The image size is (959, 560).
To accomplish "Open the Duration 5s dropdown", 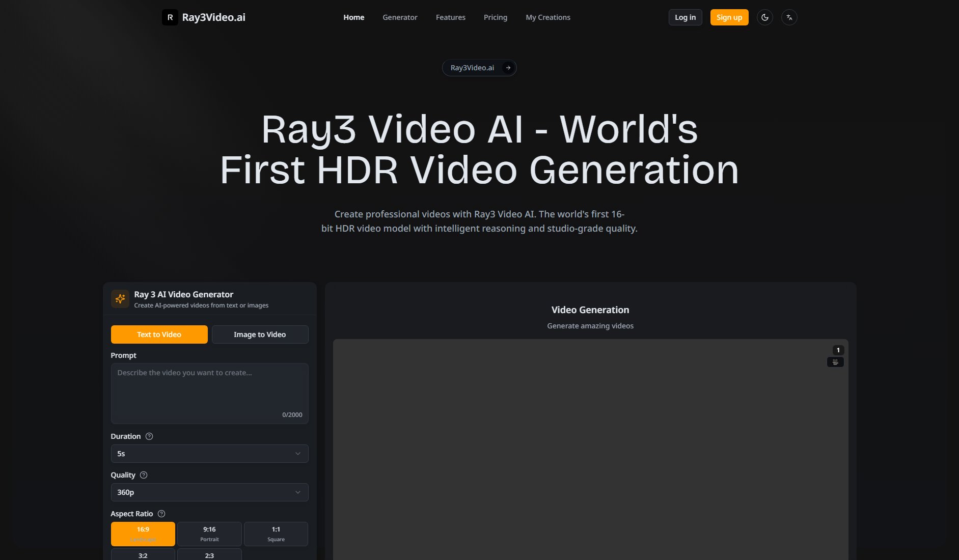I will click(x=209, y=454).
